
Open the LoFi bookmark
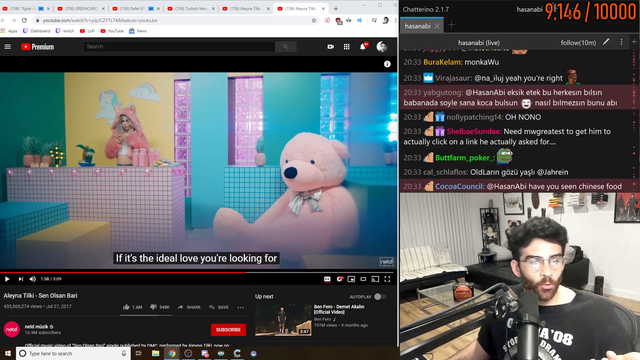(x=87, y=31)
